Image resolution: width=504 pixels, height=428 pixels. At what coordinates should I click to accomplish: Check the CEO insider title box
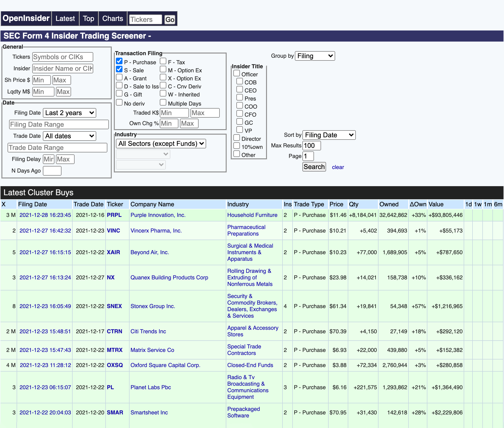click(x=240, y=89)
